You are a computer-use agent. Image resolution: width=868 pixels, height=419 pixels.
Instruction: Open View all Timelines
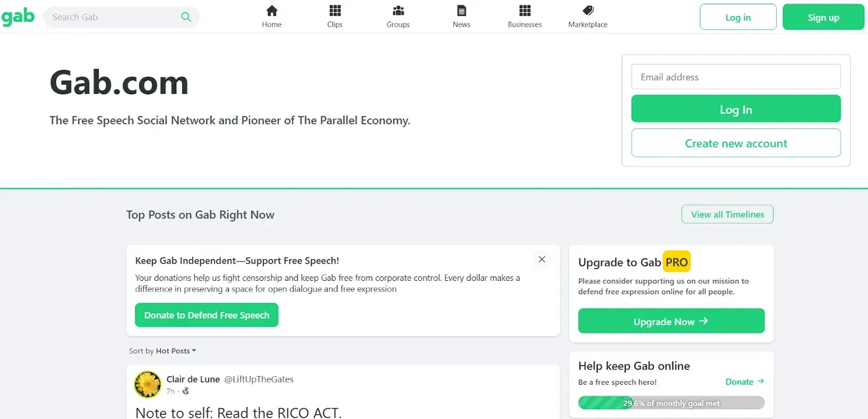pyautogui.click(x=727, y=214)
